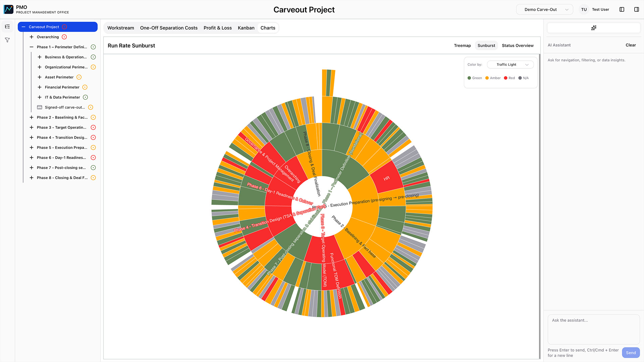Click the Send button
644x362 pixels.
tap(631, 353)
